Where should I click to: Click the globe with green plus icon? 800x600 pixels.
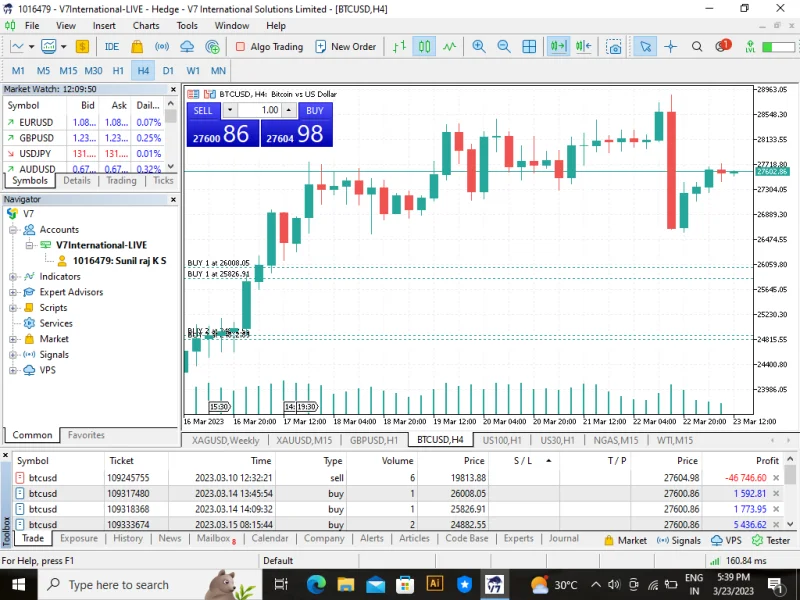212,46
